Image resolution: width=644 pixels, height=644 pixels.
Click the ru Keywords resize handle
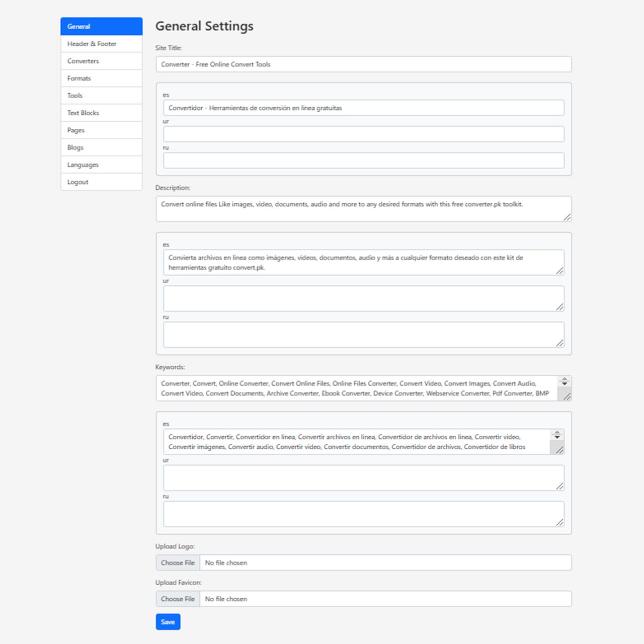559,522
